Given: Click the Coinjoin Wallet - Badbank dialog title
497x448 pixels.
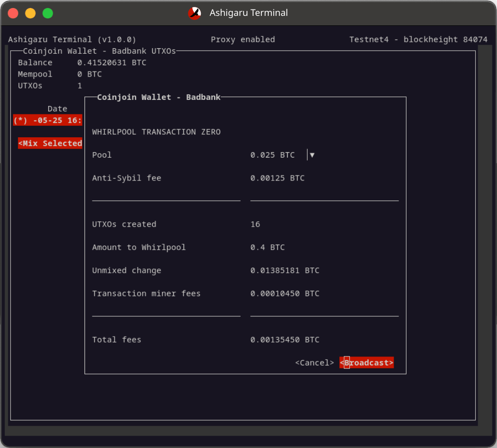Looking at the screenshot, I should 159,97.
